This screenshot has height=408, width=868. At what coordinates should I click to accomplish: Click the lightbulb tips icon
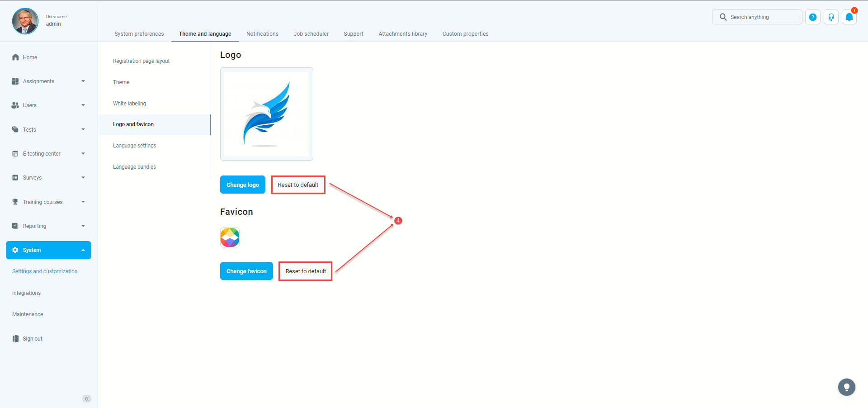coord(846,387)
